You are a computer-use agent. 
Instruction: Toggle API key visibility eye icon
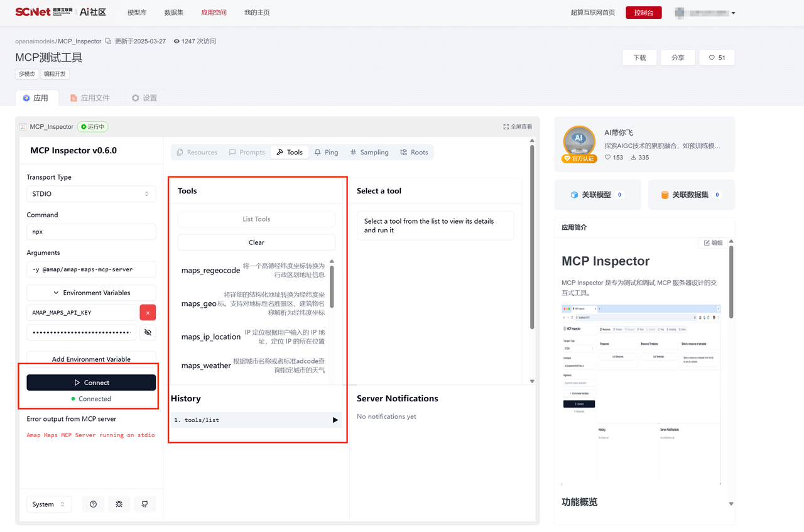pyautogui.click(x=148, y=332)
